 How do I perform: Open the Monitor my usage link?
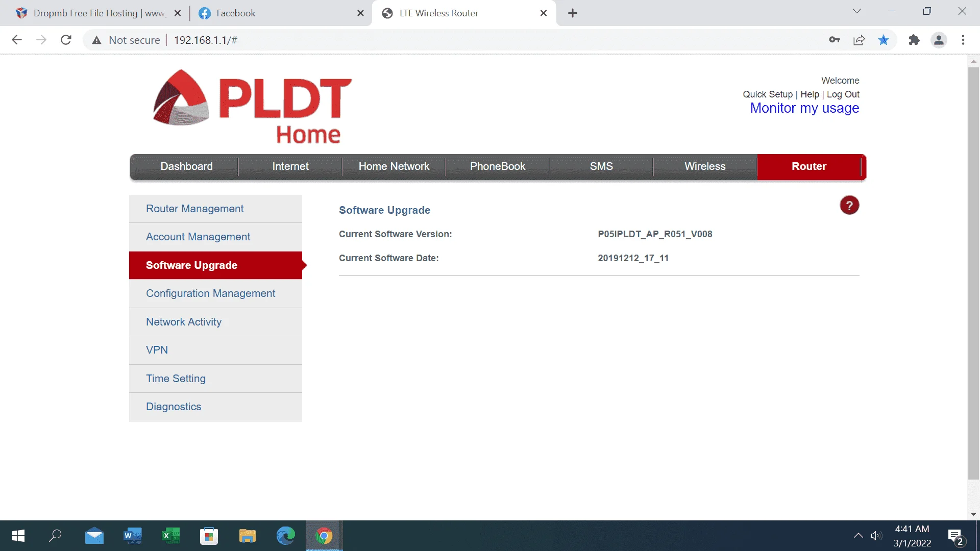[x=804, y=108]
